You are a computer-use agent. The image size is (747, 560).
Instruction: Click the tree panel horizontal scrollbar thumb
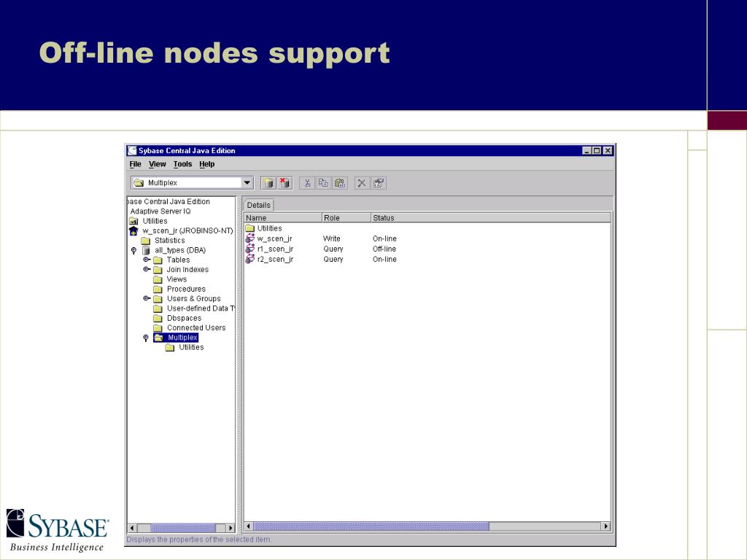pyautogui.click(x=183, y=528)
